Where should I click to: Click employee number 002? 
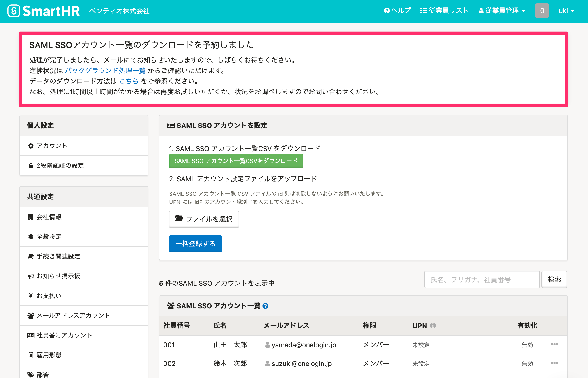pos(169,364)
